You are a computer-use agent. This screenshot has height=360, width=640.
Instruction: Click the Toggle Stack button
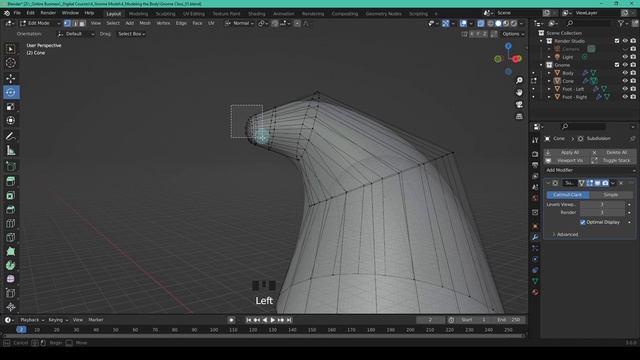[613, 160]
